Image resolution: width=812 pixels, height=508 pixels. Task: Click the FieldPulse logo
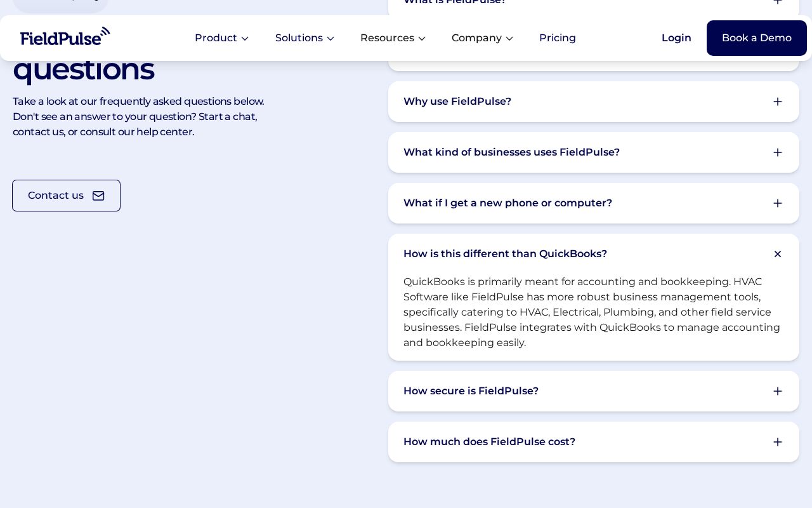pos(65,37)
